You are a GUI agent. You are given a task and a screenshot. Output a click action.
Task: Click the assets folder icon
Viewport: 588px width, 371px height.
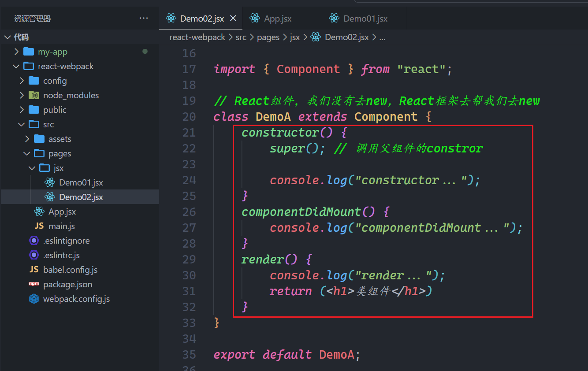coord(39,139)
